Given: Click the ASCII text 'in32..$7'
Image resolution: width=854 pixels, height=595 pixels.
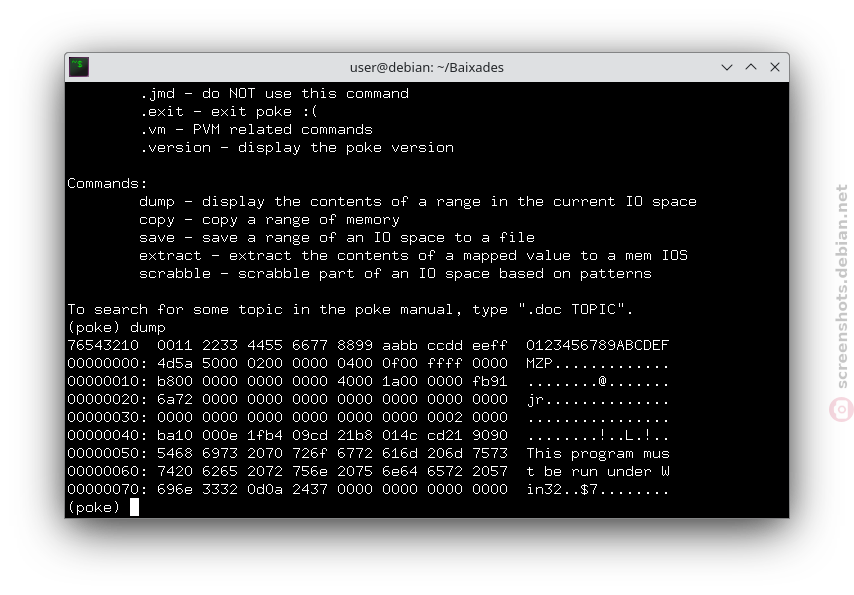Looking at the screenshot, I should (562, 489).
